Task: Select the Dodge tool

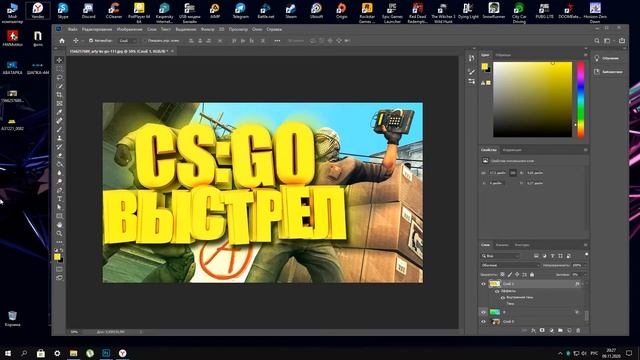Action: [x=59, y=181]
